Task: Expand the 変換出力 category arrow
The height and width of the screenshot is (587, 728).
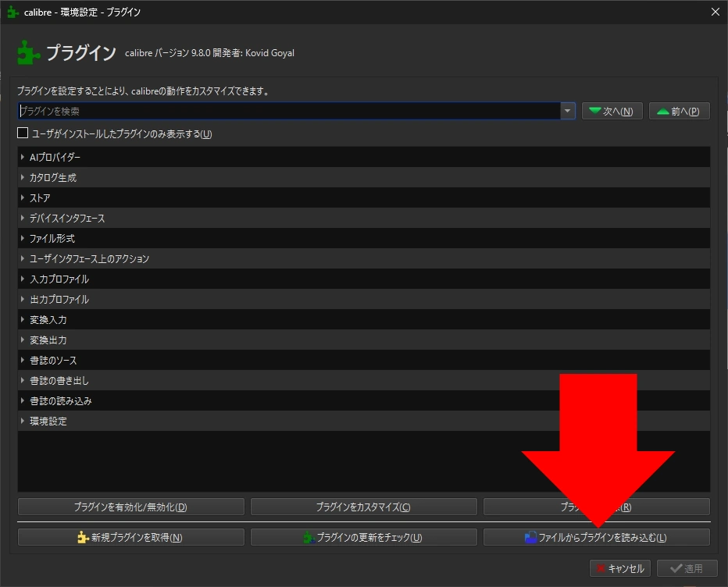Action: [23, 340]
